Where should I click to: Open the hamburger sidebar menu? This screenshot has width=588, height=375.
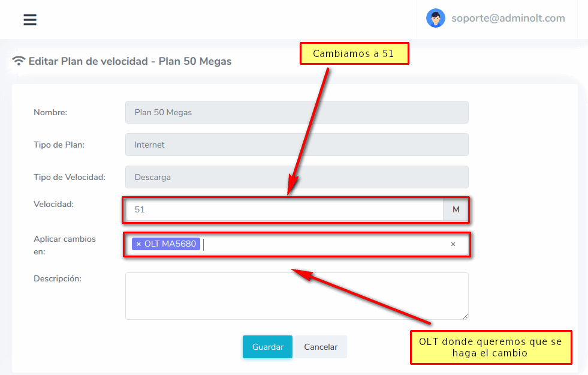(x=30, y=20)
